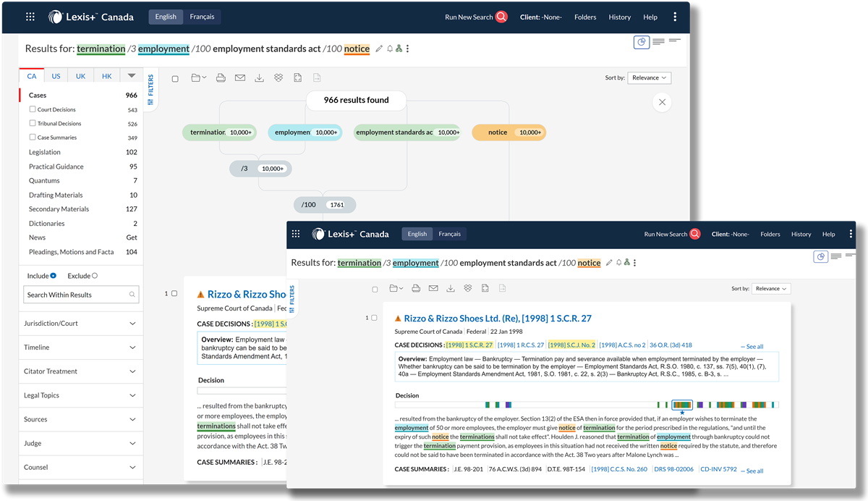This screenshot has width=868, height=501.
Task: Expand the Citator Treatment filter section
Action: [x=80, y=371]
